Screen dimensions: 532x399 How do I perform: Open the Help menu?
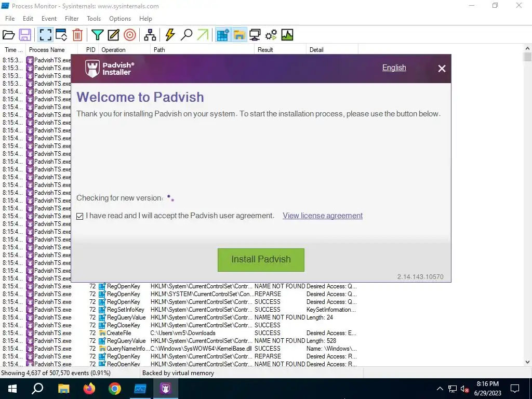click(145, 19)
